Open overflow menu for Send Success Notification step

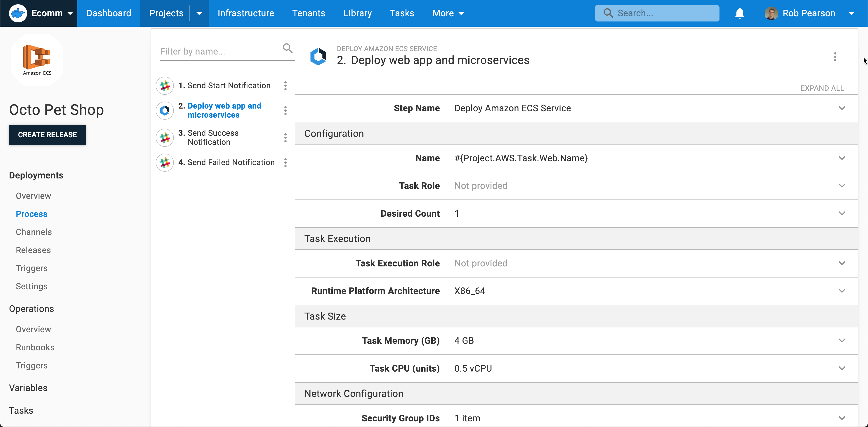pos(285,138)
